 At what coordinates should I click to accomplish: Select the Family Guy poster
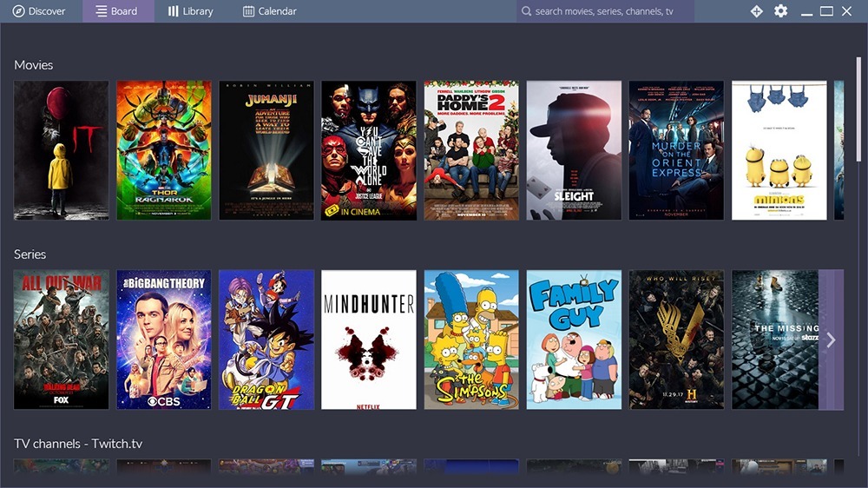574,340
